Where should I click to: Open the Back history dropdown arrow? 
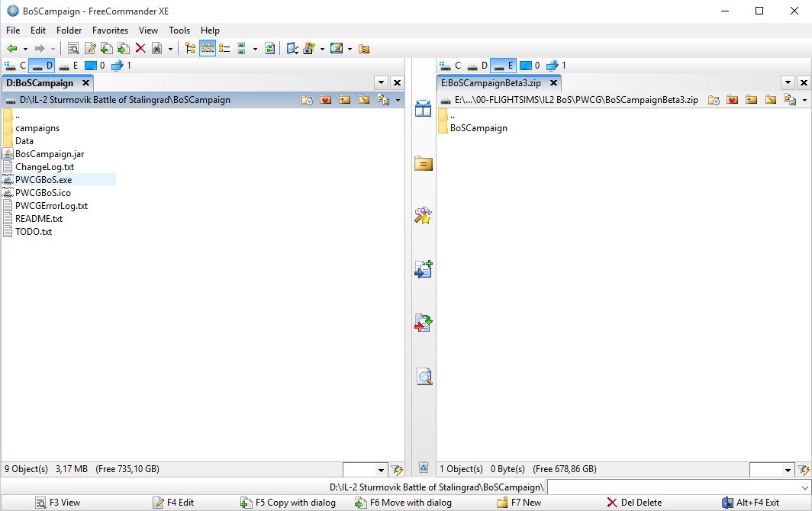[25, 49]
